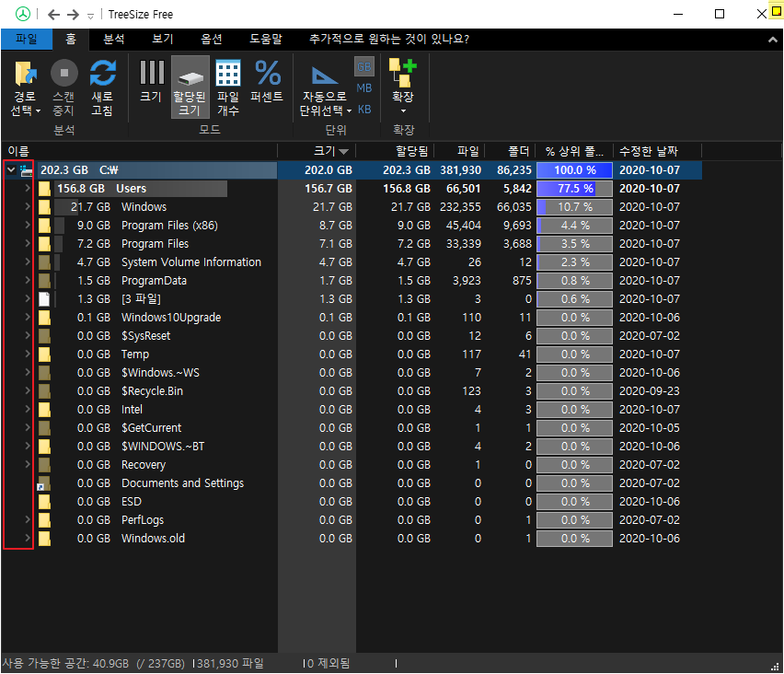This screenshot has height=674, width=784.
Task: Choose 자동으로 단위선택 automatic units
Action: (325, 90)
